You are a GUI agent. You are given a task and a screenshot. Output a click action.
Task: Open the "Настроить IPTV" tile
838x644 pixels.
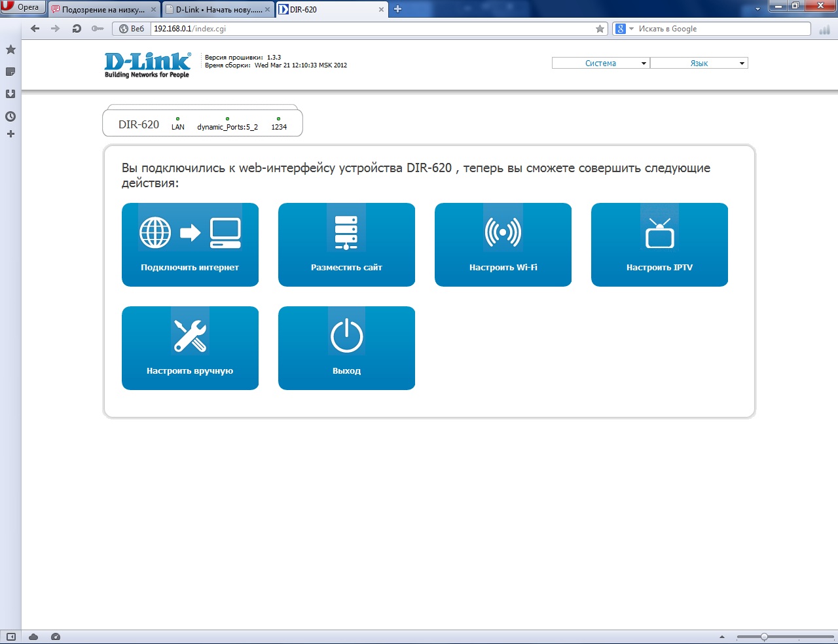(x=659, y=245)
